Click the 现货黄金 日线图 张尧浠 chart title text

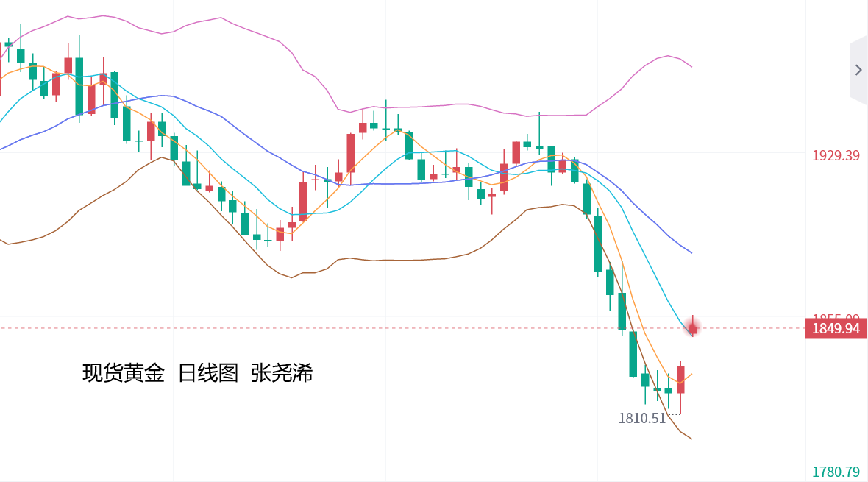(197, 373)
